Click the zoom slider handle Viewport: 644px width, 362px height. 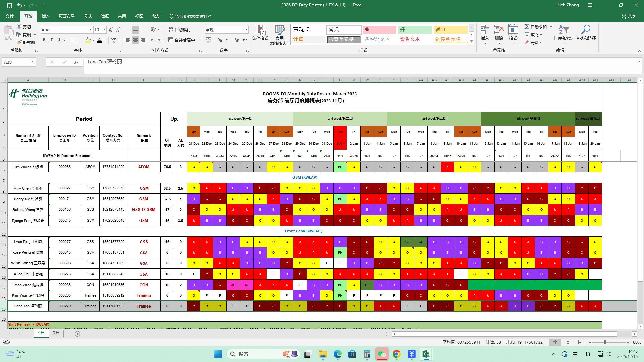[x=605, y=342]
